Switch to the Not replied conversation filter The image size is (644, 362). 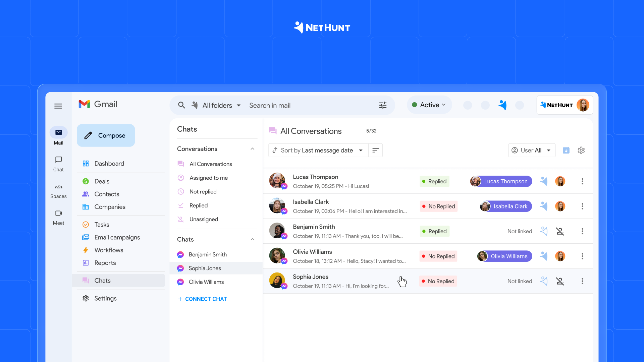pyautogui.click(x=203, y=191)
